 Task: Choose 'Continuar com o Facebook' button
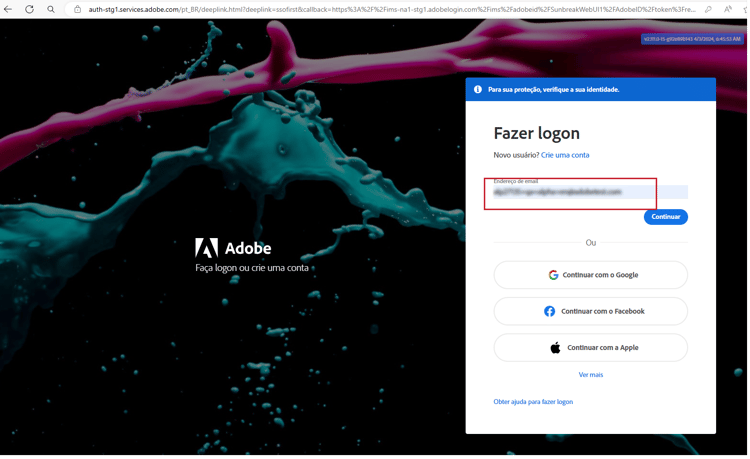click(591, 311)
